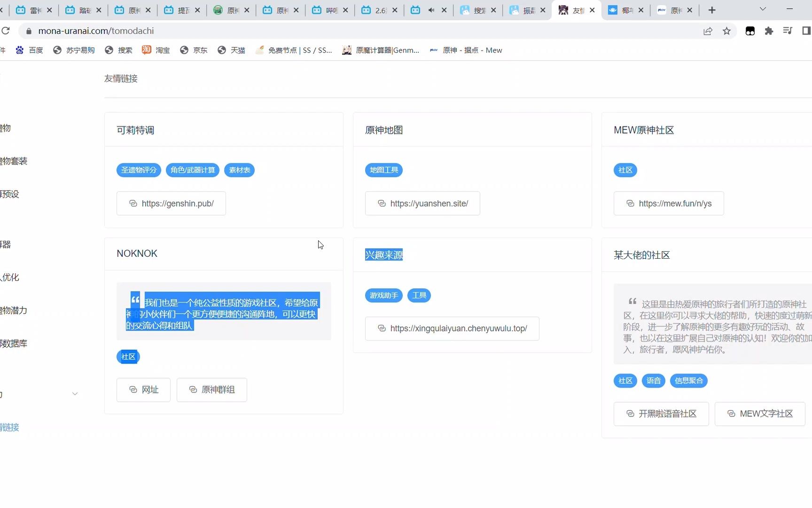The image size is (812, 508).
Task: Click the 原神地图 card title
Action: click(384, 130)
